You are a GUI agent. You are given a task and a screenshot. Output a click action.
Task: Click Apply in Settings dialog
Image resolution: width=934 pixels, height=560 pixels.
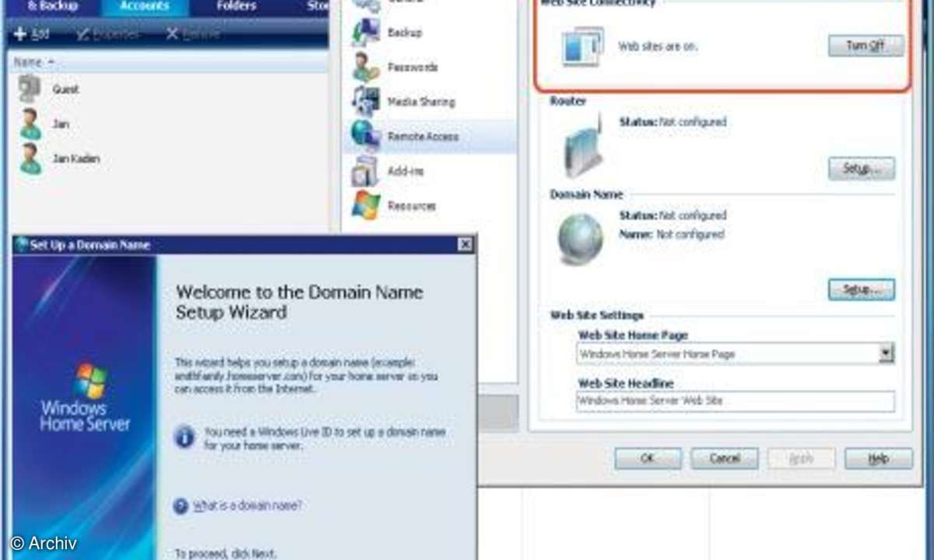click(801, 459)
